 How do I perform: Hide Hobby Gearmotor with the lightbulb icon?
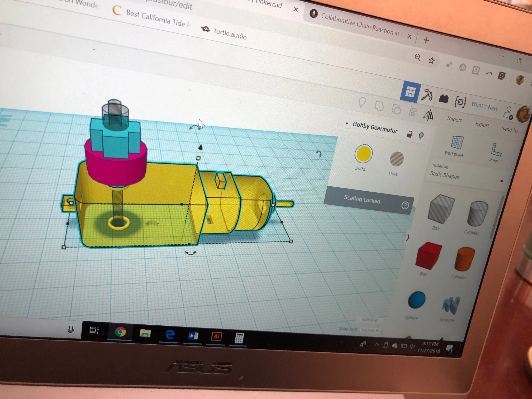[x=421, y=136]
